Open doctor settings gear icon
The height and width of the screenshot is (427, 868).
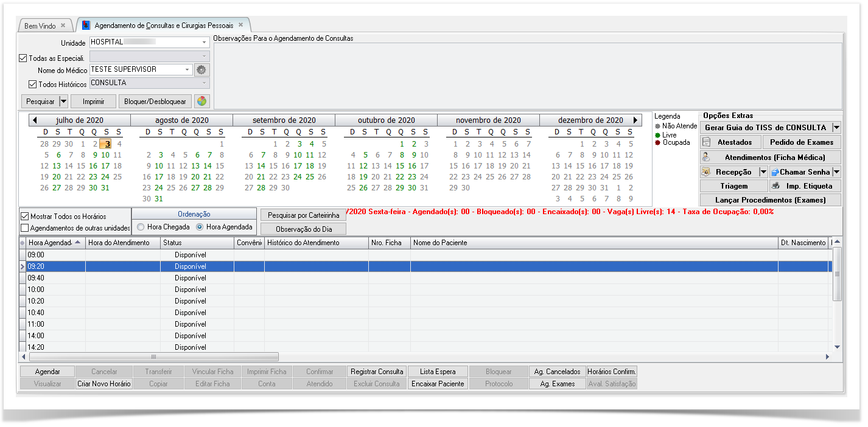click(x=201, y=70)
